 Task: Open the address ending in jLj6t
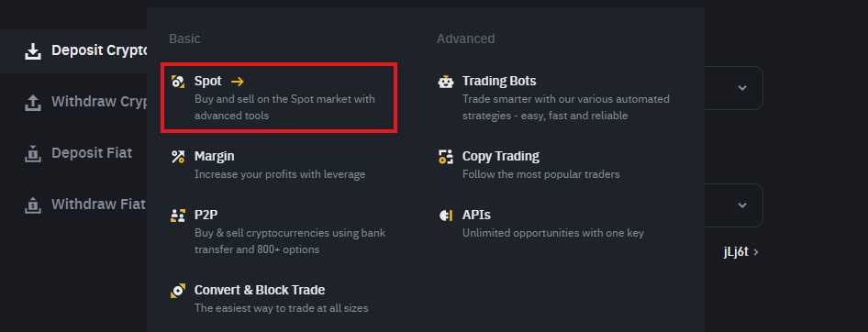coord(740,252)
